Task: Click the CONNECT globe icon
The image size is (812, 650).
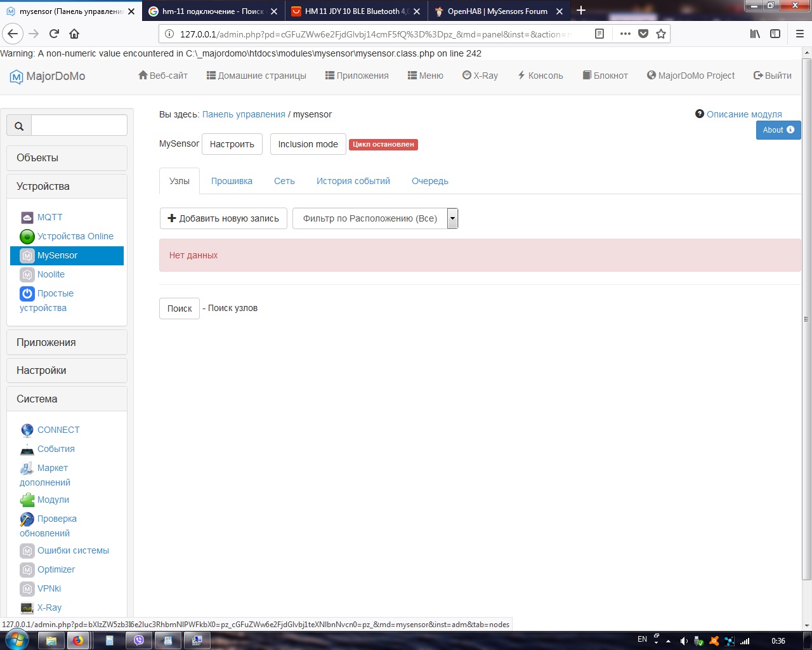Action: coord(27,430)
